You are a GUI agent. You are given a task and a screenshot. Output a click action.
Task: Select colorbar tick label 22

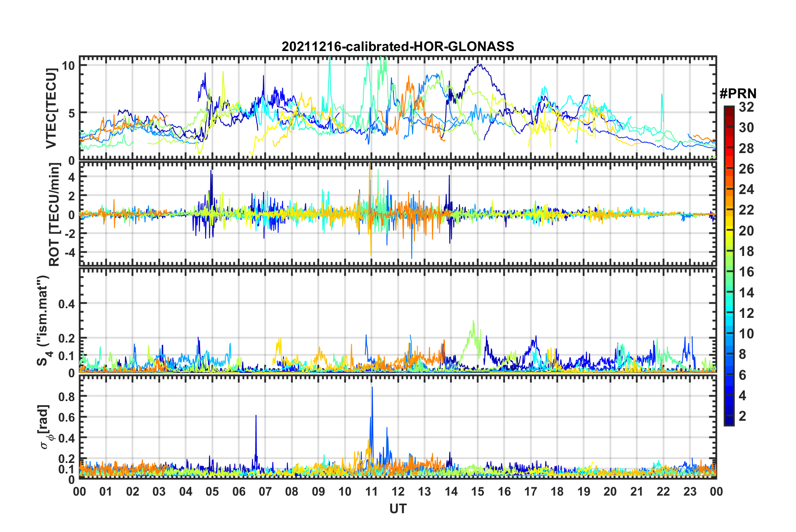(x=746, y=210)
